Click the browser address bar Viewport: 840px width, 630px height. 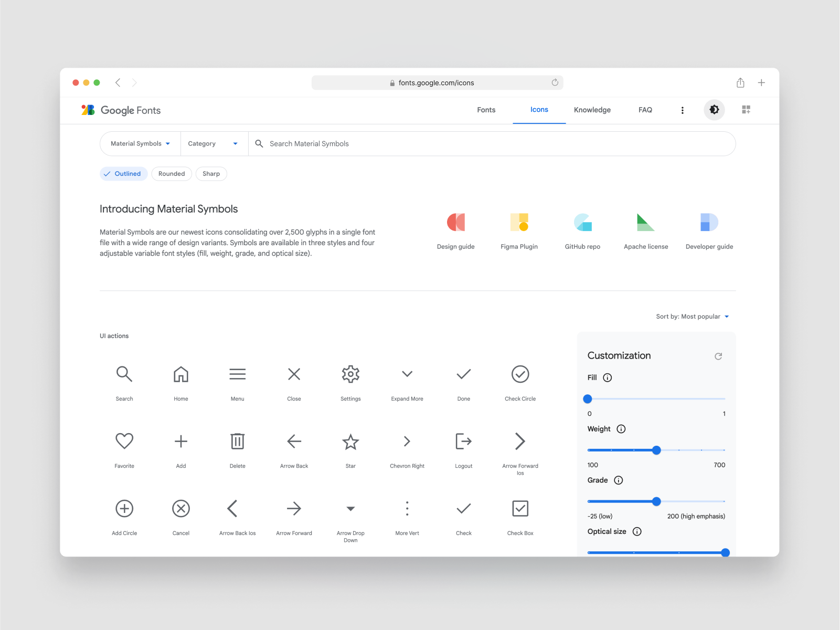(x=437, y=83)
